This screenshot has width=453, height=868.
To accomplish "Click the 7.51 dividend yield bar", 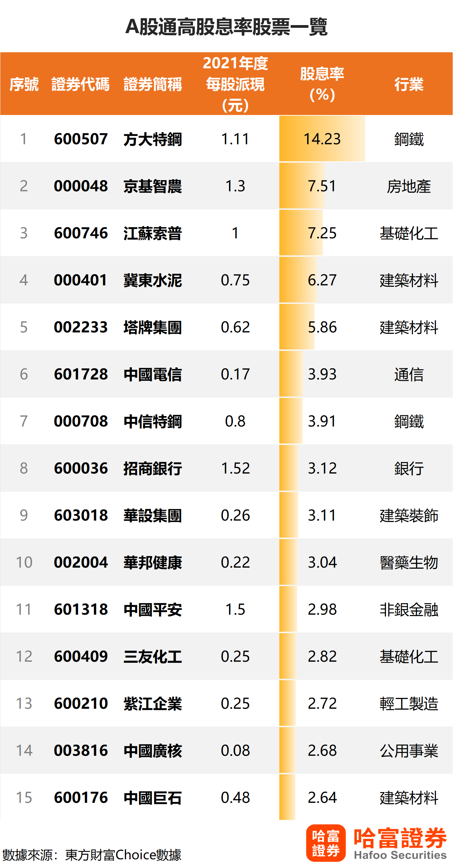I will pyautogui.click(x=302, y=186).
